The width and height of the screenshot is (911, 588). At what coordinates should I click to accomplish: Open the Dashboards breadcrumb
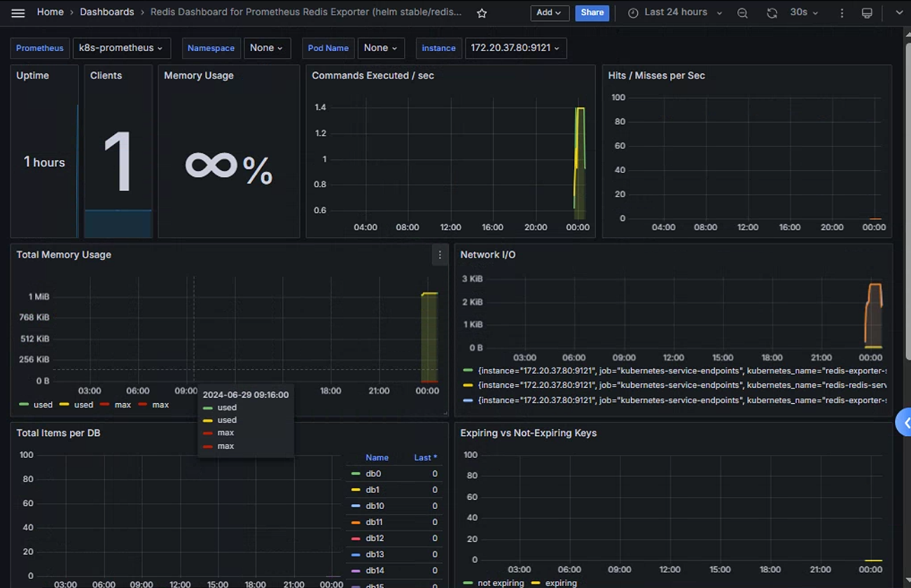[107, 13]
